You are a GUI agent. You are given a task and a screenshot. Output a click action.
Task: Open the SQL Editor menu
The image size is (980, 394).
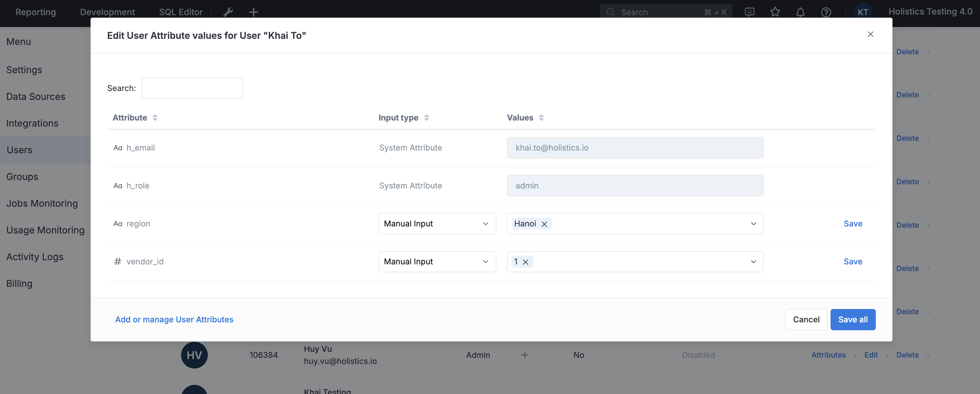point(181,12)
